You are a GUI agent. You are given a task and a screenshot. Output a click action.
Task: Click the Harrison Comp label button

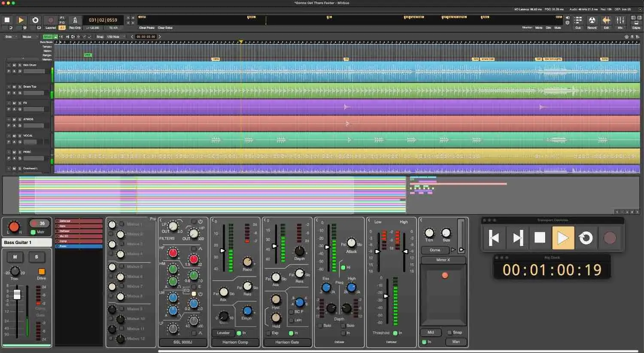[235, 342]
